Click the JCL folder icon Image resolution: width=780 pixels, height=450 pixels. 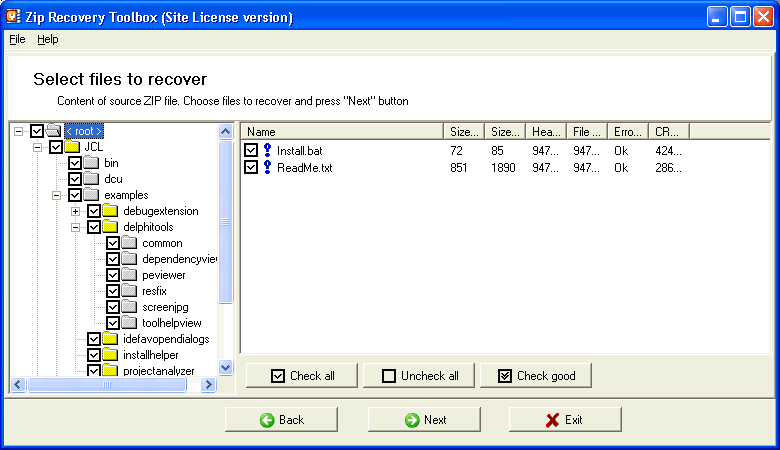(x=73, y=147)
